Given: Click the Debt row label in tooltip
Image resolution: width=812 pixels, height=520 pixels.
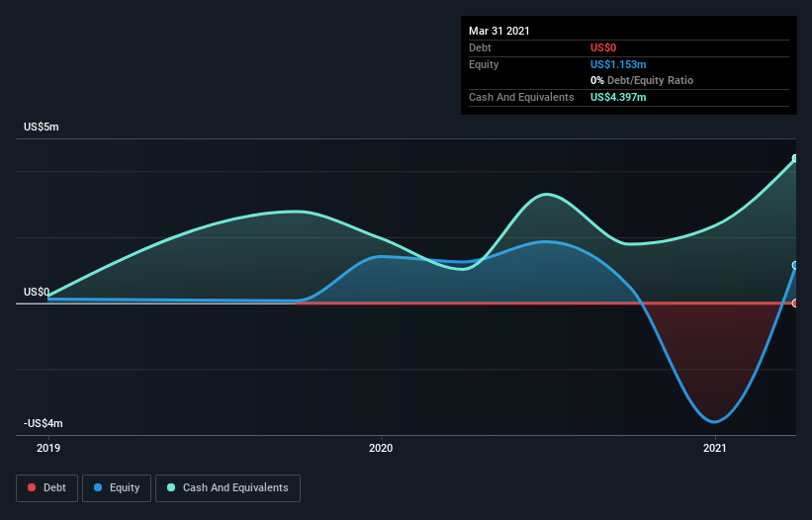Looking at the screenshot, I should [480, 47].
